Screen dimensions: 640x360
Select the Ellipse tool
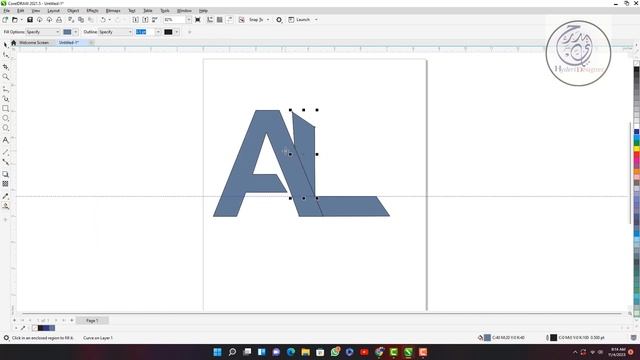(x=5, y=118)
